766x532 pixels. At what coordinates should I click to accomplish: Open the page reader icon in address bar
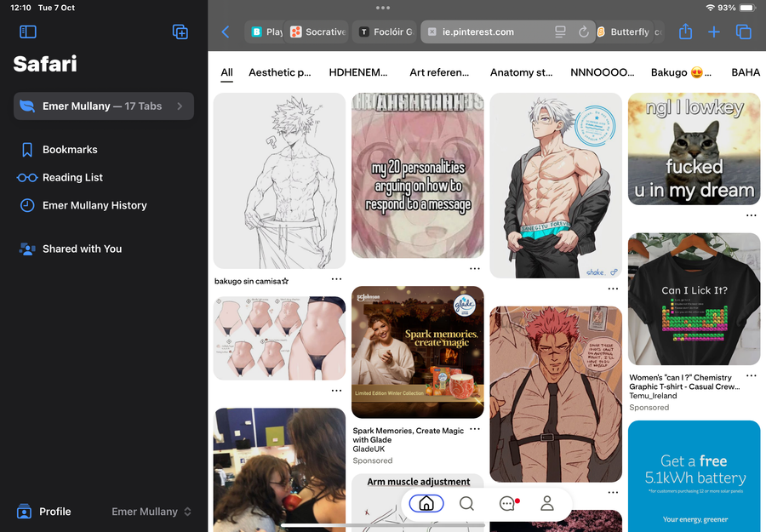pyautogui.click(x=560, y=32)
